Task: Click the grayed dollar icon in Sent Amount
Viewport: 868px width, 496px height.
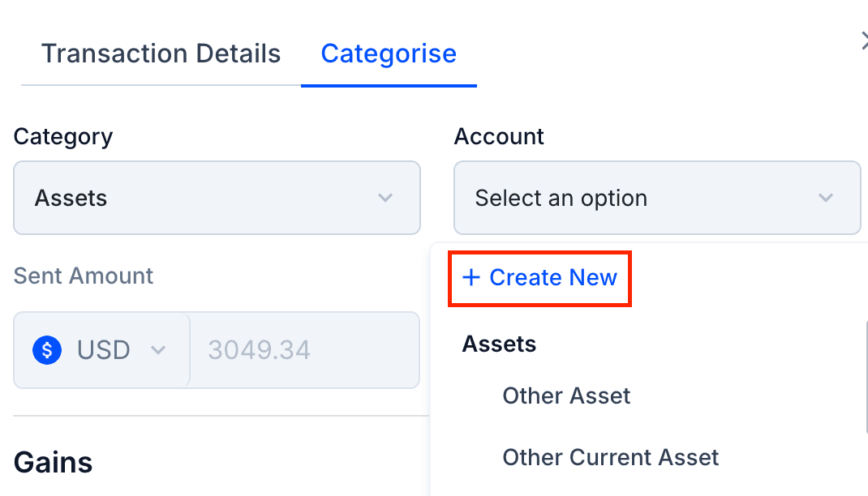Action: [46, 349]
